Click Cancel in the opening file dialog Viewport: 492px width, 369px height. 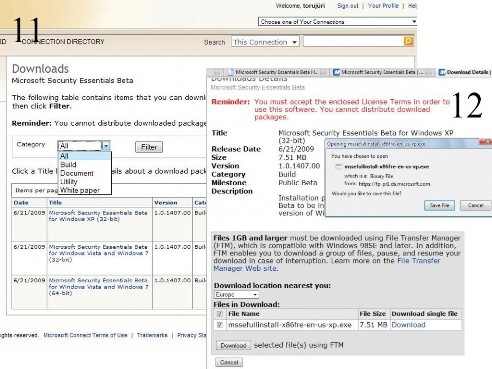(475, 205)
